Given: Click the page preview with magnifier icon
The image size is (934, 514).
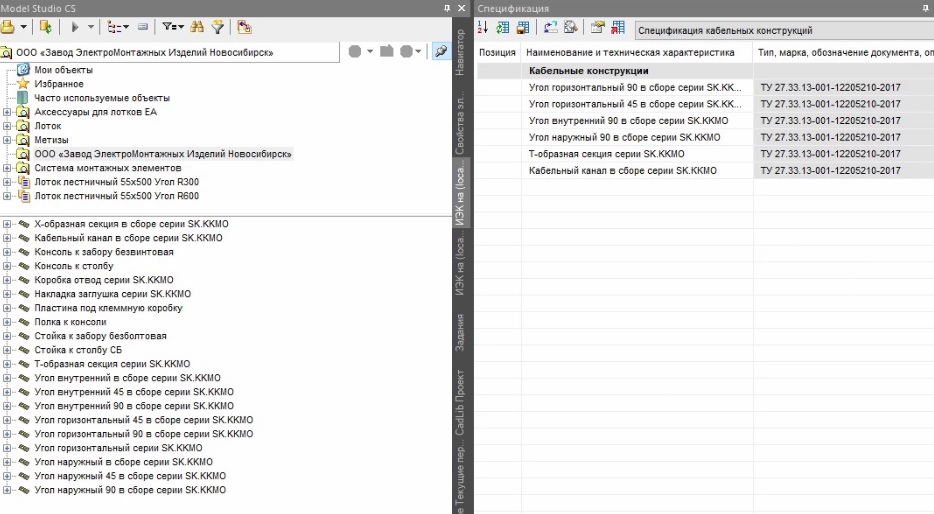Looking at the screenshot, I should point(571,27).
